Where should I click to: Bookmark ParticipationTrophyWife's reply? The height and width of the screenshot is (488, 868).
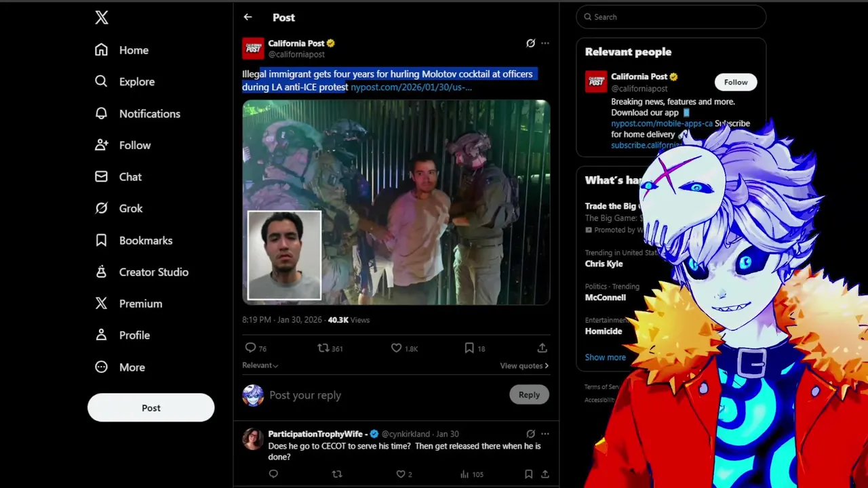(528, 474)
